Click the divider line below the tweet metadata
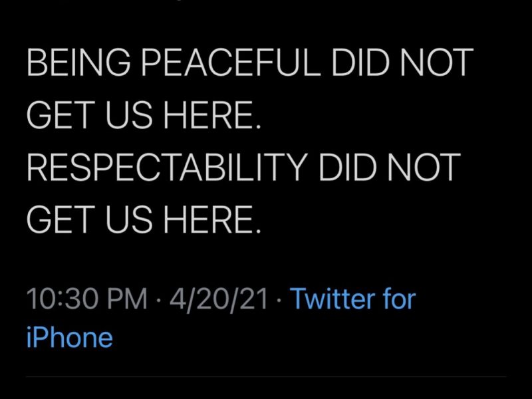The image size is (532, 399). coord(266,377)
